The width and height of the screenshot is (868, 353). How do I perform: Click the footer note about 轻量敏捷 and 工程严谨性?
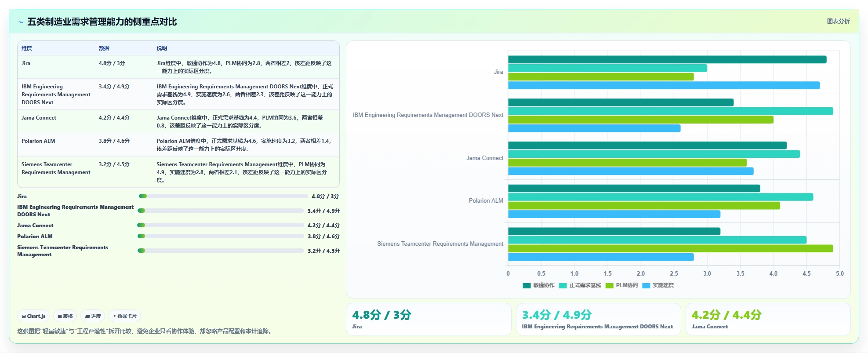145,331
